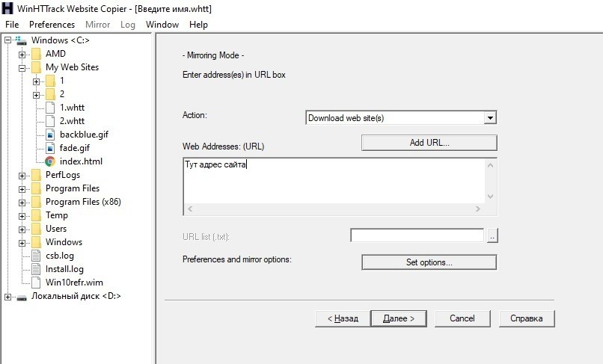Click the Windows folder icon
Image resolution: width=603 pixels, height=364 pixels.
(x=36, y=242)
